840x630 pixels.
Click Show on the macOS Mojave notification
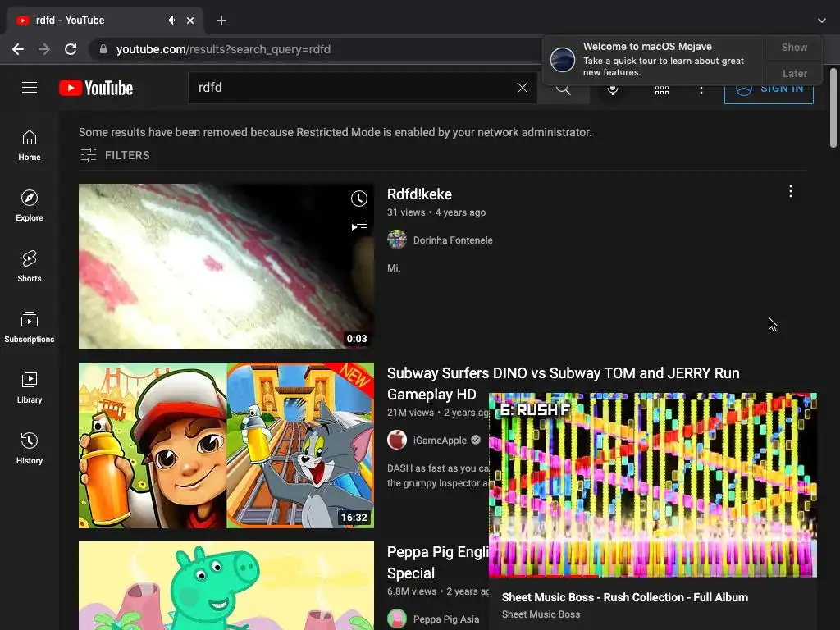point(794,47)
